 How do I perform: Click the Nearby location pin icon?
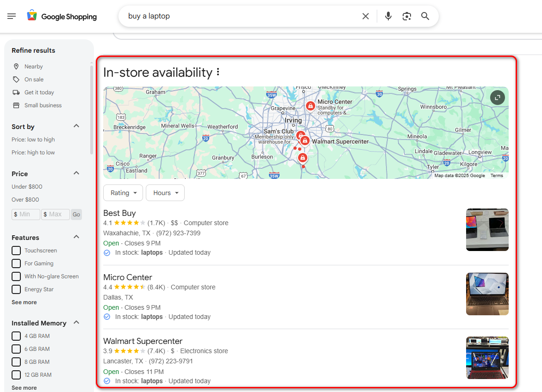coord(16,66)
